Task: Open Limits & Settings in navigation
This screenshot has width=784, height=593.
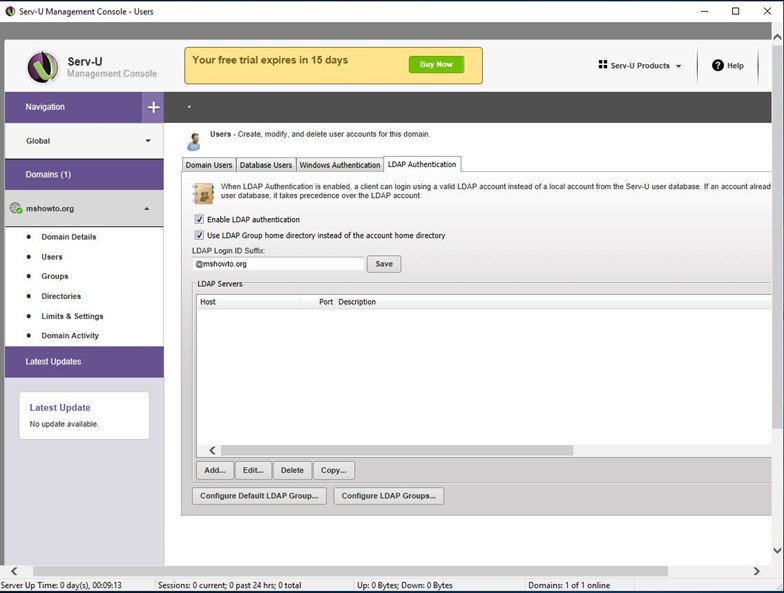Action: (x=72, y=316)
